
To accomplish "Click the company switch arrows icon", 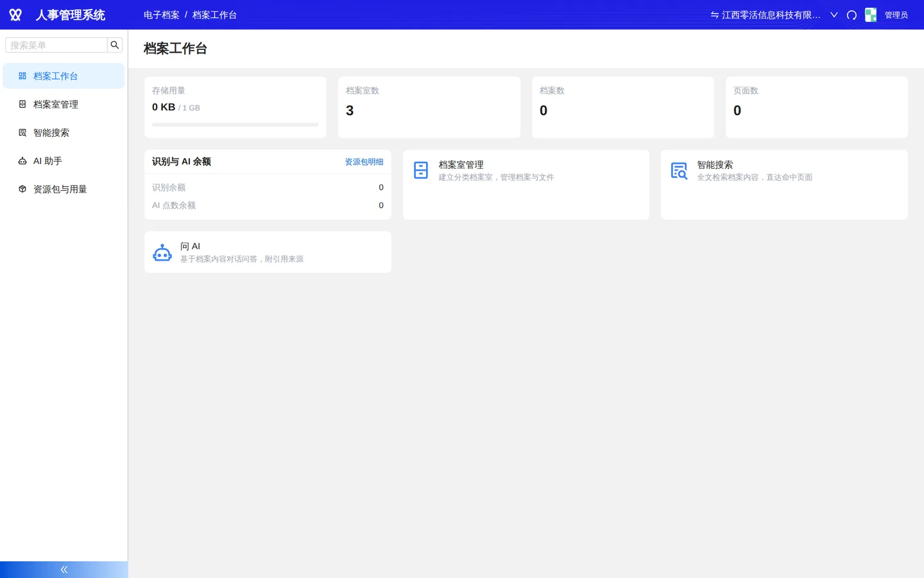I will (714, 15).
